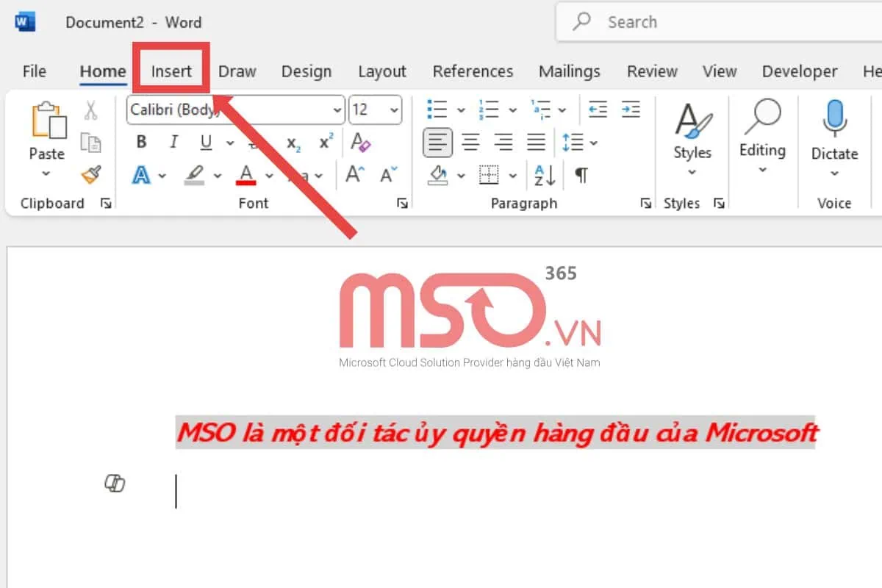Image resolution: width=882 pixels, height=588 pixels.
Task: Increase font size with the A^ icon
Action: [354, 175]
